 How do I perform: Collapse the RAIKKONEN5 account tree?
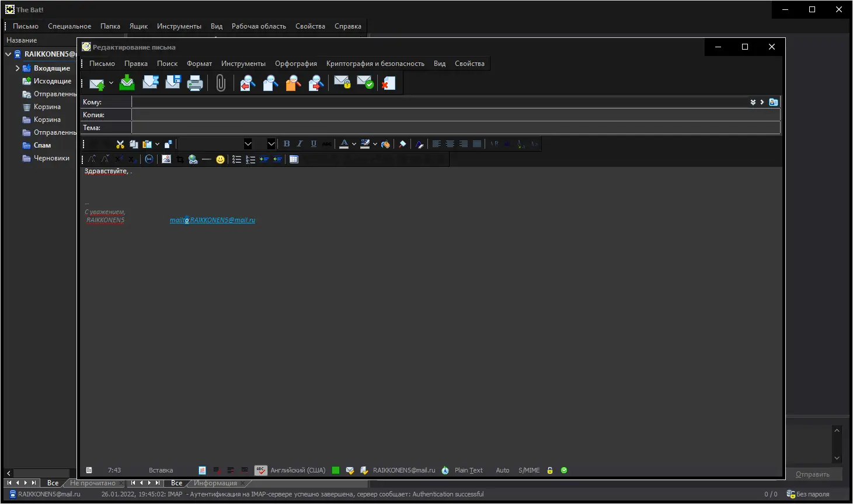tap(8, 54)
